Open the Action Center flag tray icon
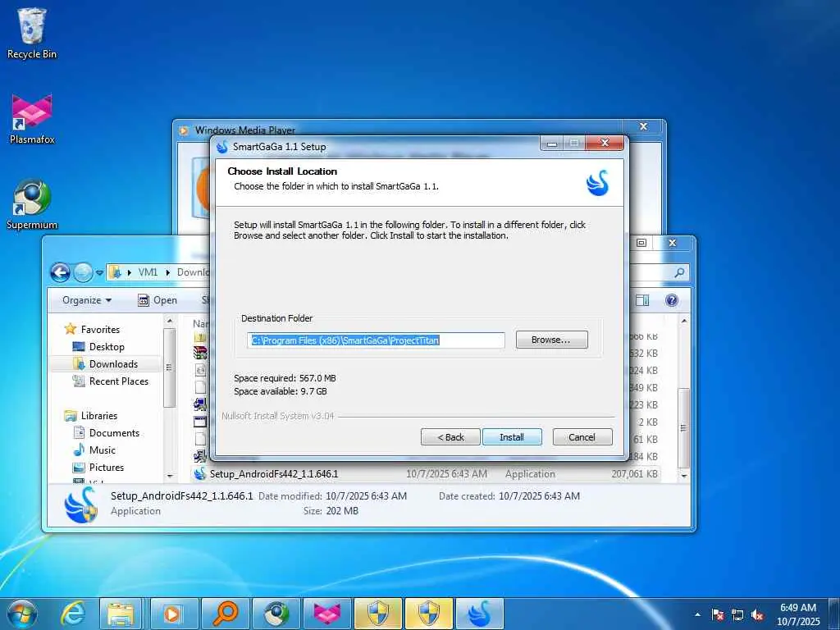 [x=718, y=614]
